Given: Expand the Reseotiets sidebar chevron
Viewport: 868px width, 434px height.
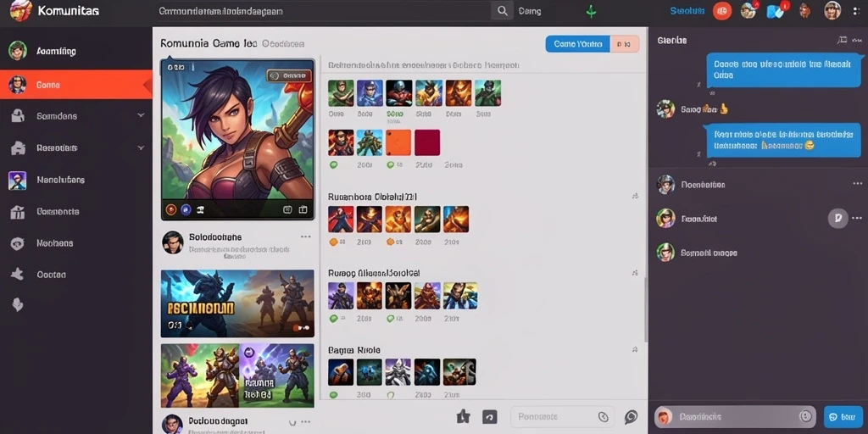Looking at the screenshot, I should click(141, 147).
